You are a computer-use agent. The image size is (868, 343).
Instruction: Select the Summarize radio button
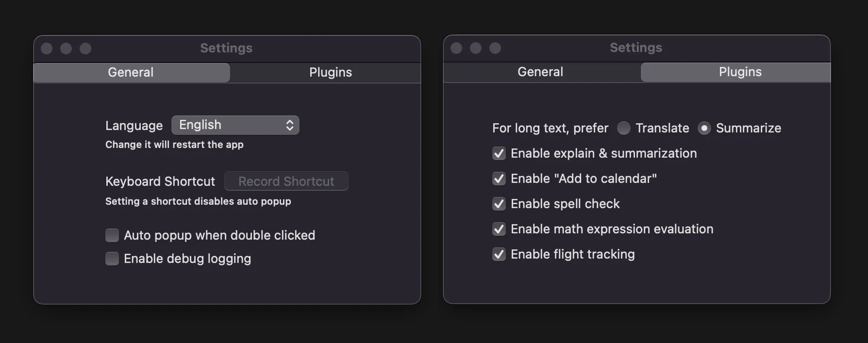click(704, 128)
